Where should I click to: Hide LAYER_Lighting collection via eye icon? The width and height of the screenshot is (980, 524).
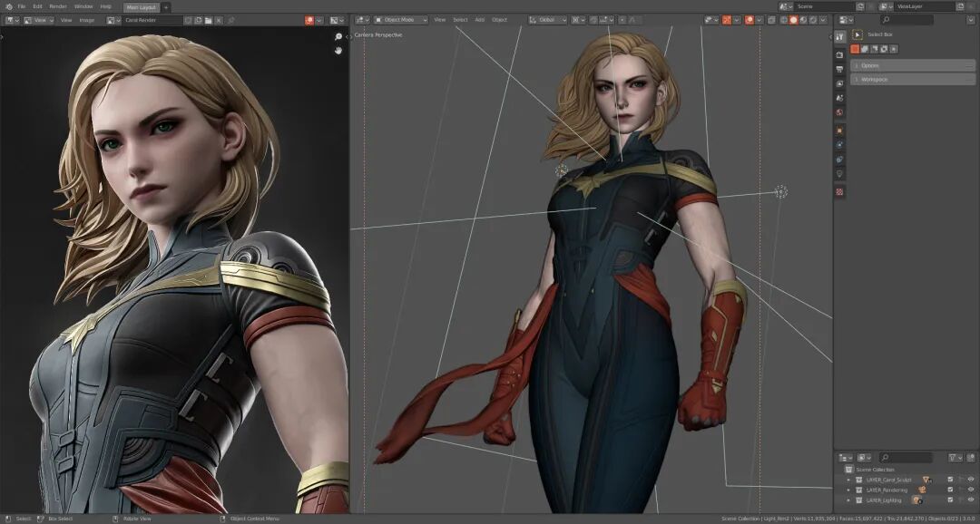(x=971, y=500)
